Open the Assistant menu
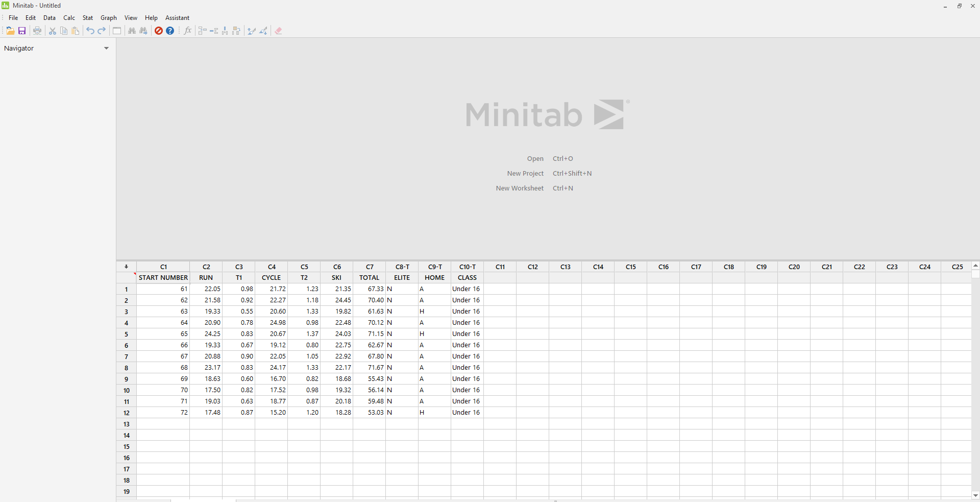The height and width of the screenshot is (502, 980). [x=177, y=17]
